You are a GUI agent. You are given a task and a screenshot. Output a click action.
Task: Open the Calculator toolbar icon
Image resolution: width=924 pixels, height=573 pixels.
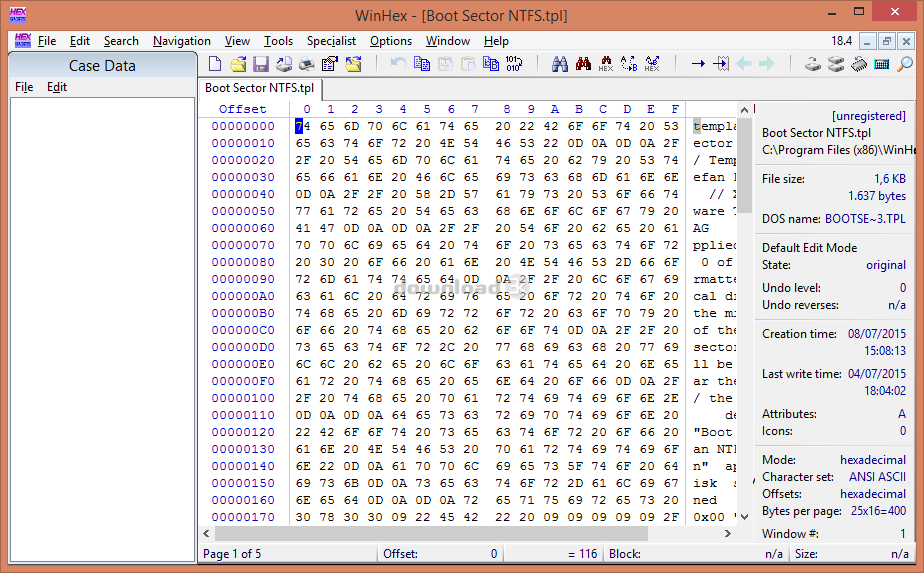tap(882, 64)
